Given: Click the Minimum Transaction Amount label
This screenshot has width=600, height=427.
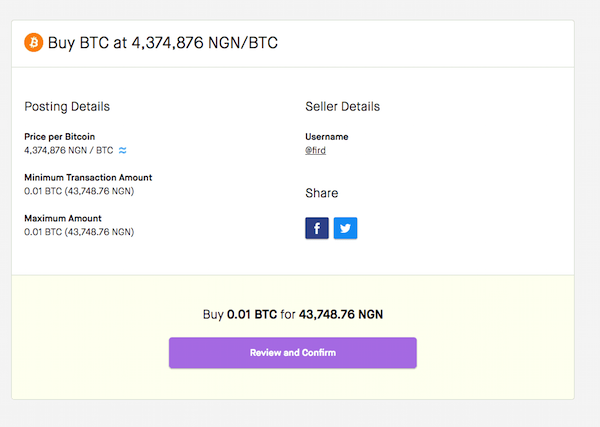Looking at the screenshot, I should [88, 178].
